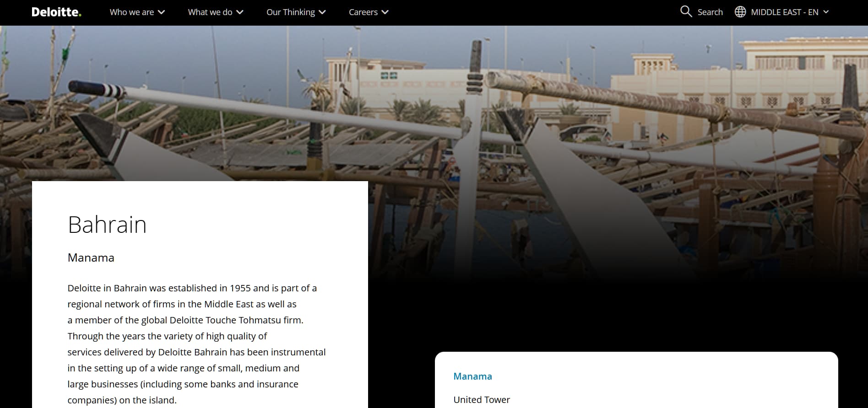868x408 pixels.
Task: Click the Manama subheading under Bahrain
Action: (x=91, y=258)
